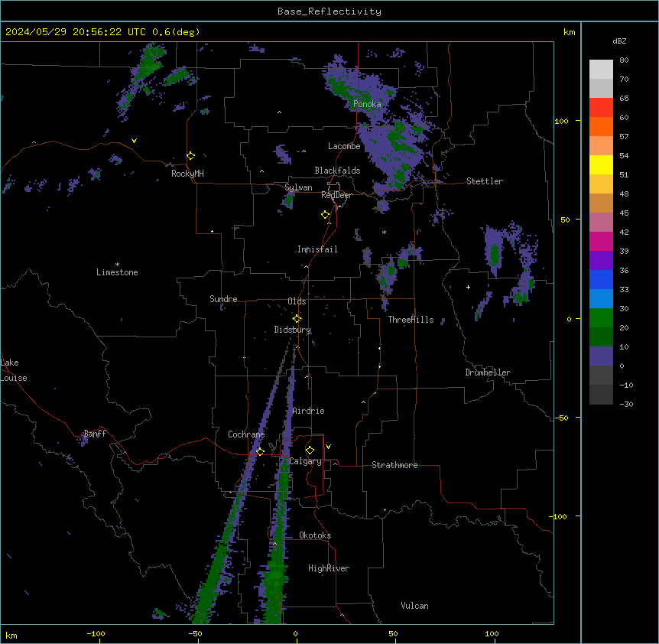Click the km unit label at bottom left

click(11, 635)
